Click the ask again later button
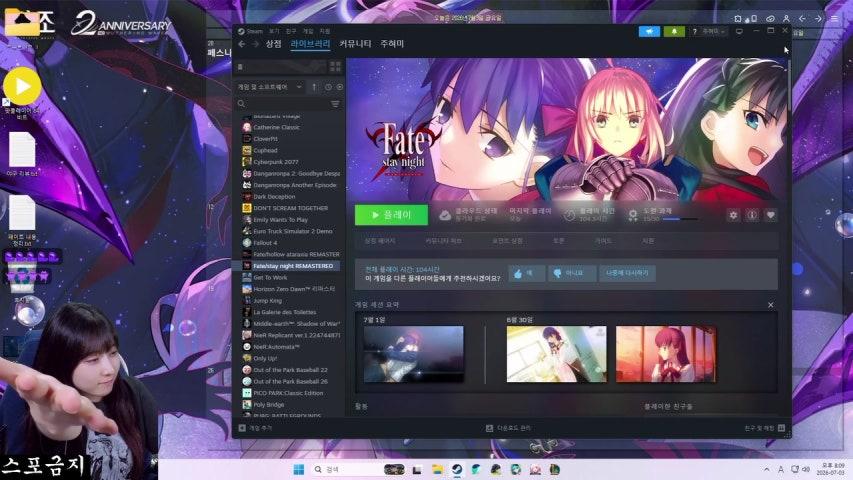The image size is (853, 480). pyautogui.click(x=627, y=273)
